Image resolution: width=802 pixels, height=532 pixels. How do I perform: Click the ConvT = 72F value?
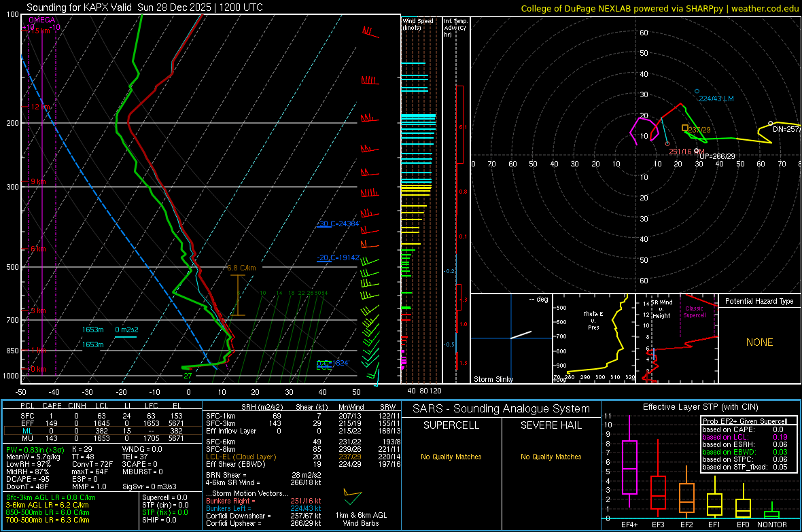click(92, 465)
